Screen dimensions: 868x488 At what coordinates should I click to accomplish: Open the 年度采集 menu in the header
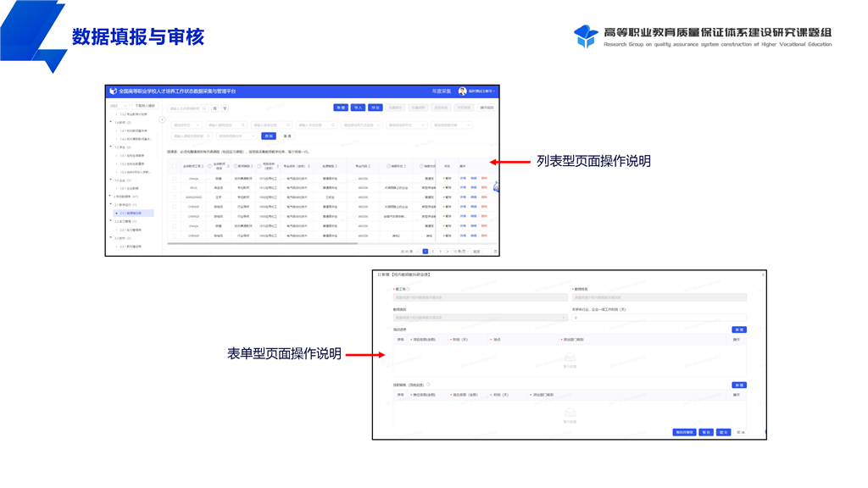coord(441,91)
